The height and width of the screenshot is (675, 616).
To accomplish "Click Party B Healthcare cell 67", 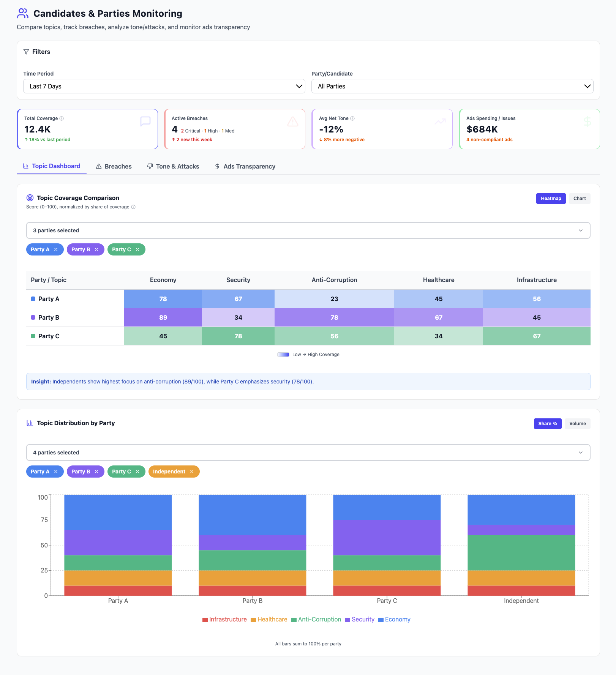I will (x=439, y=317).
